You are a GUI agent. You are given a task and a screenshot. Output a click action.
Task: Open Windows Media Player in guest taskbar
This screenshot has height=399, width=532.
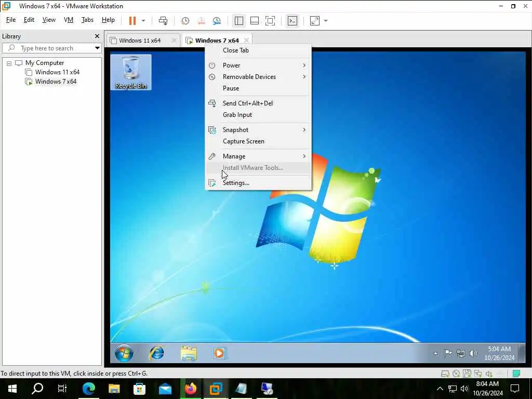[x=219, y=353]
